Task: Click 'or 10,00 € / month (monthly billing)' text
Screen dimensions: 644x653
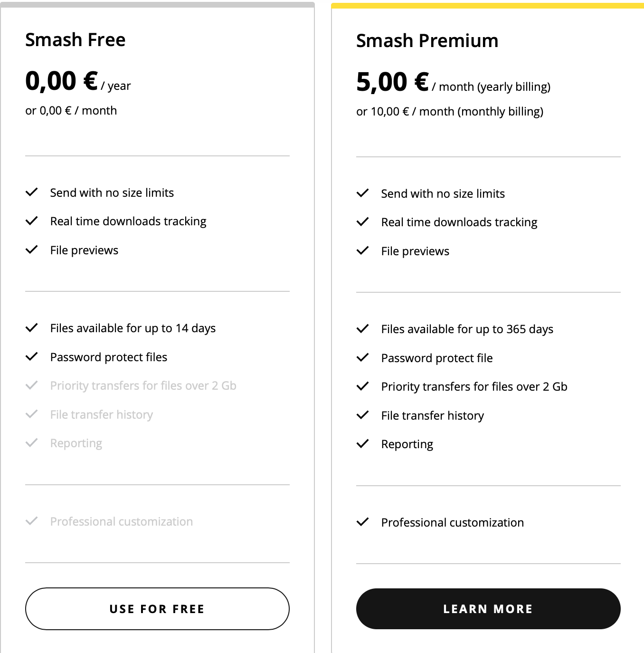Action: tap(449, 112)
